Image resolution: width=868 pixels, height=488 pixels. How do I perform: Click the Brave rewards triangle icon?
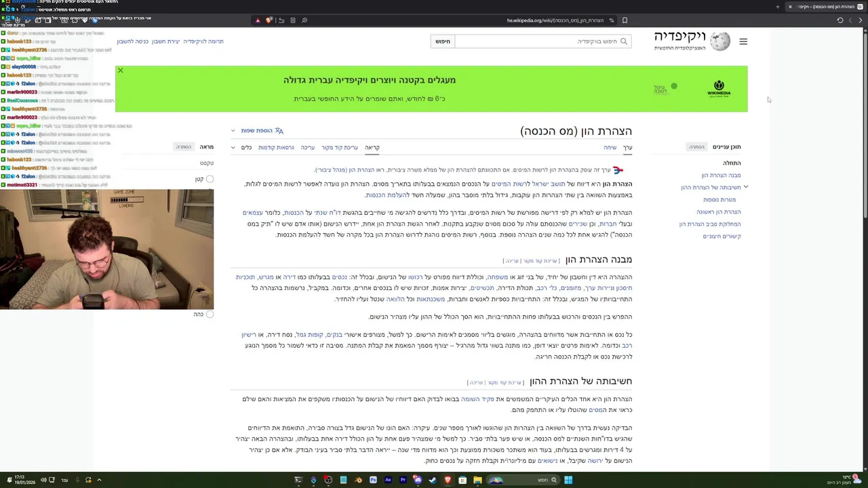(258, 20)
